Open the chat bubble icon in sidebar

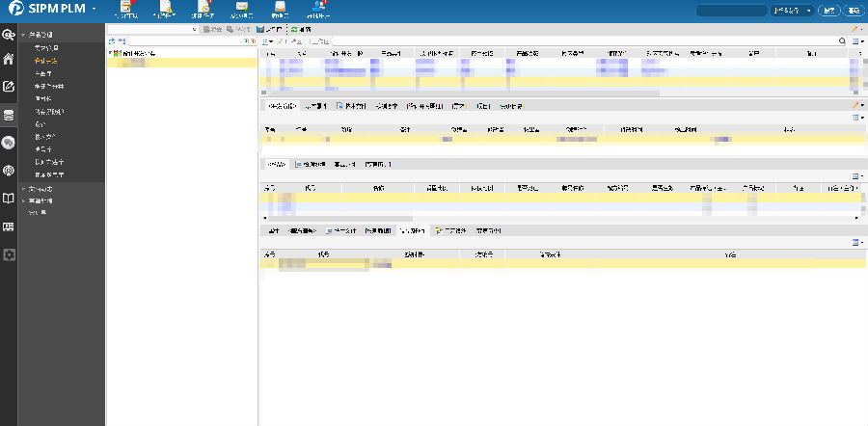(x=9, y=143)
